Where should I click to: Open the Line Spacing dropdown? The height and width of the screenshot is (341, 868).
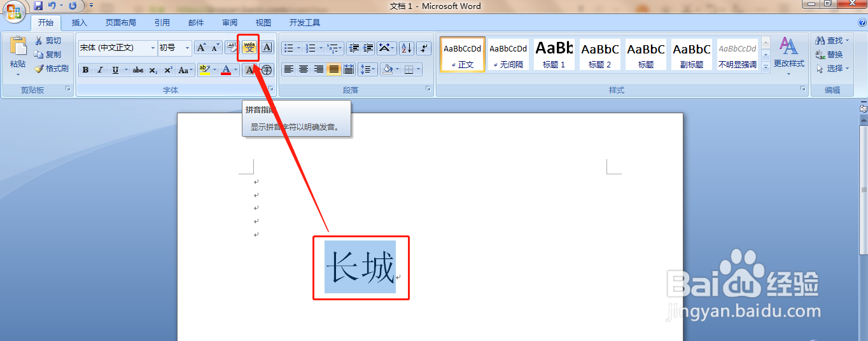tap(368, 69)
